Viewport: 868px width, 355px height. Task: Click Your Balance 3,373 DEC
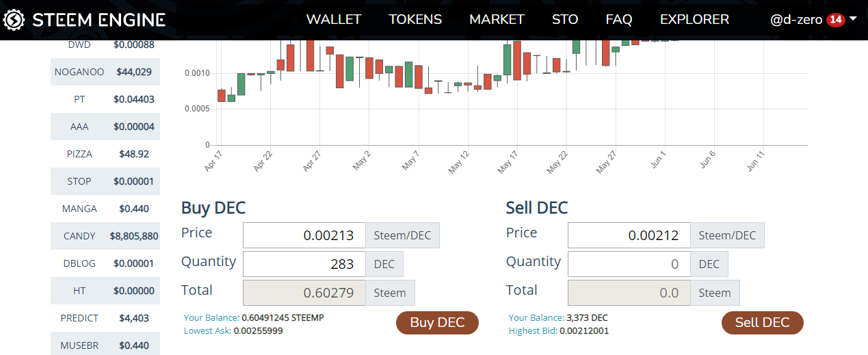click(558, 318)
